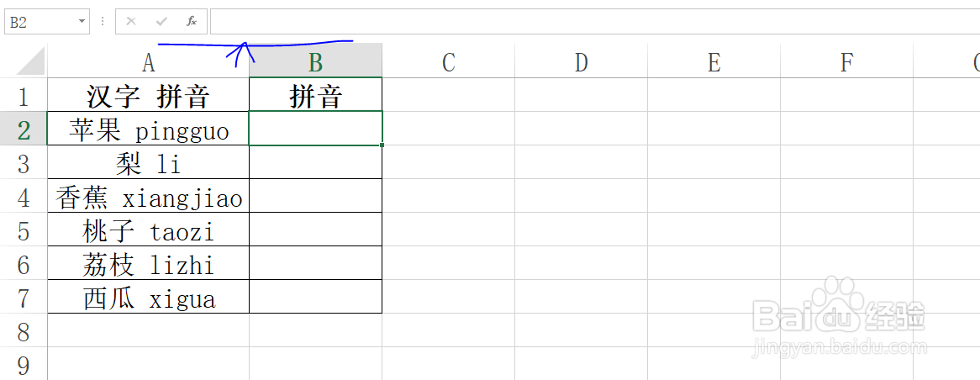Click the Insert Function fx icon
The height and width of the screenshot is (380, 980).
[192, 21]
